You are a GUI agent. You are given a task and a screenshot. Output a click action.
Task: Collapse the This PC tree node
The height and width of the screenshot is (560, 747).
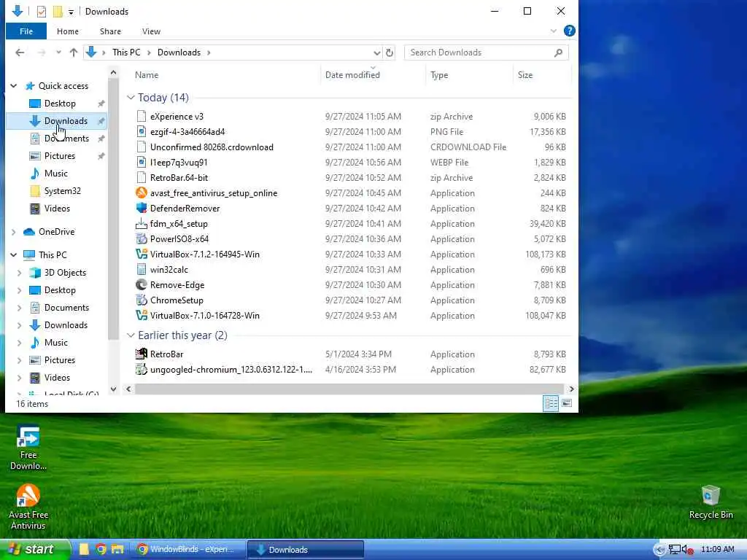[x=14, y=254]
